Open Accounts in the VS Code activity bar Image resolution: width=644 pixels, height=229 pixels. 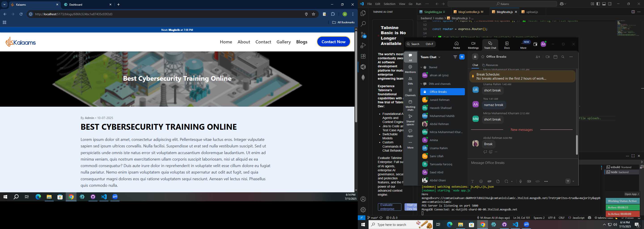point(363,199)
